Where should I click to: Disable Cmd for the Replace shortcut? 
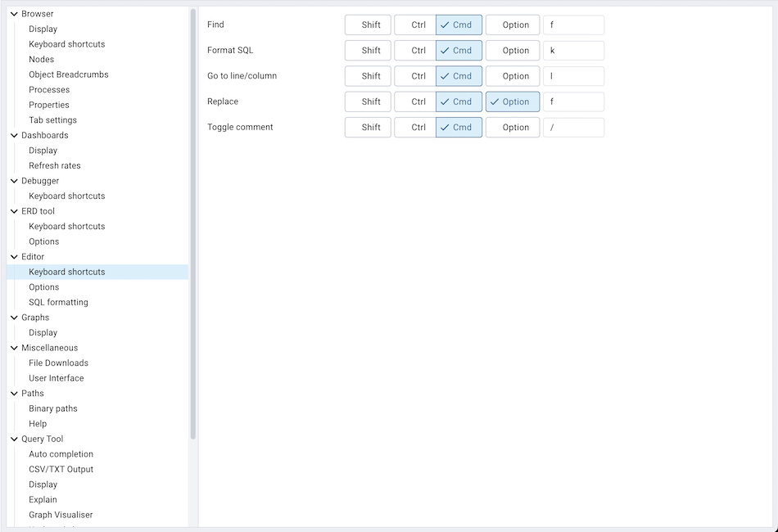point(458,101)
